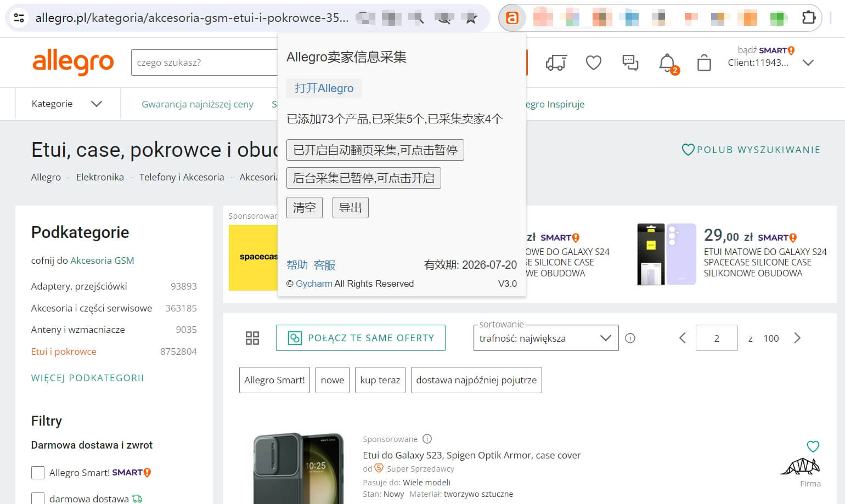Click the Firma armadillo seller logo
845x504 pixels.
pos(801,466)
